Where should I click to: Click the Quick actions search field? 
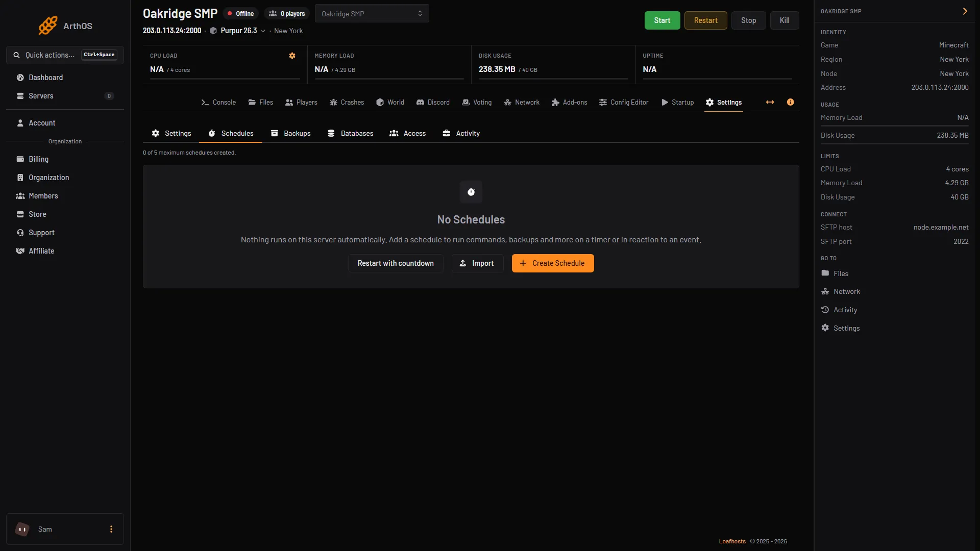click(65, 55)
